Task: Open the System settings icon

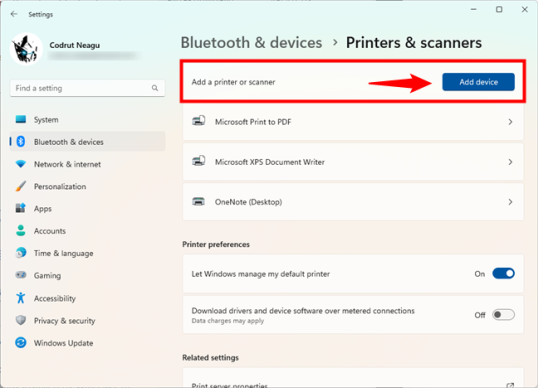Action: click(x=21, y=119)
